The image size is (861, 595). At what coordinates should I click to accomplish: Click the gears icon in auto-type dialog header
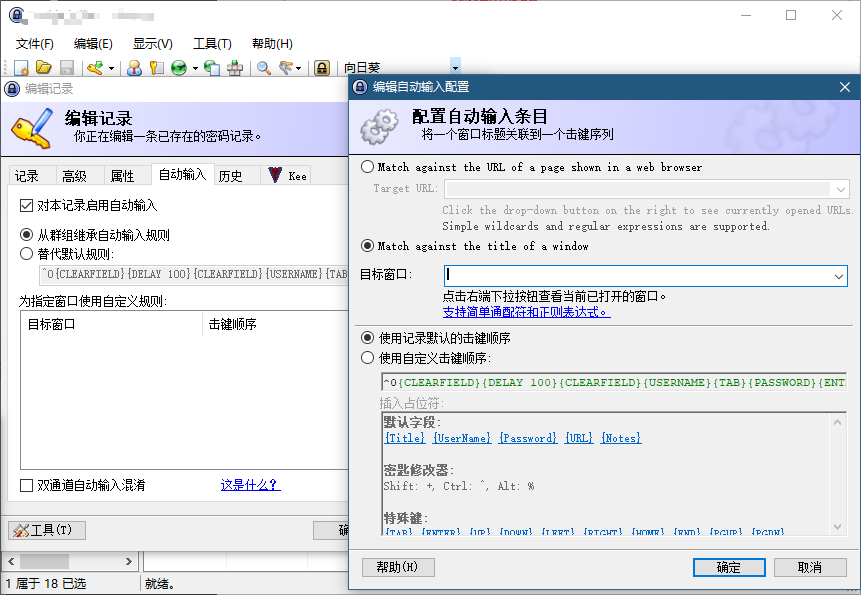pyautogui.click(x=379, y=127)
